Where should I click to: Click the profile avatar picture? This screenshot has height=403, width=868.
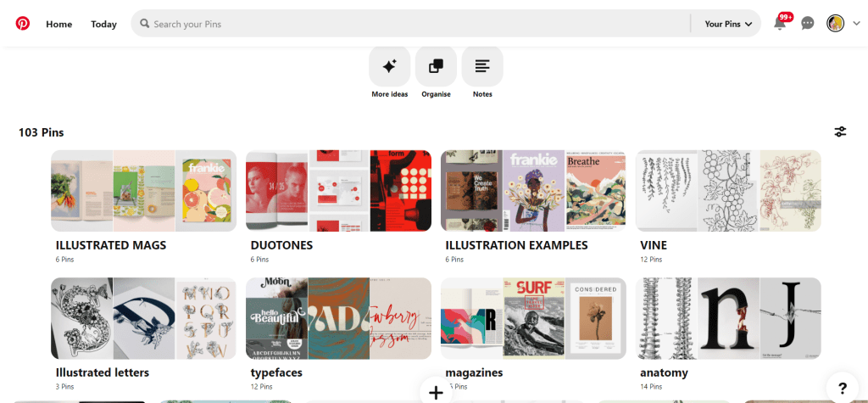tap(835, 24)
